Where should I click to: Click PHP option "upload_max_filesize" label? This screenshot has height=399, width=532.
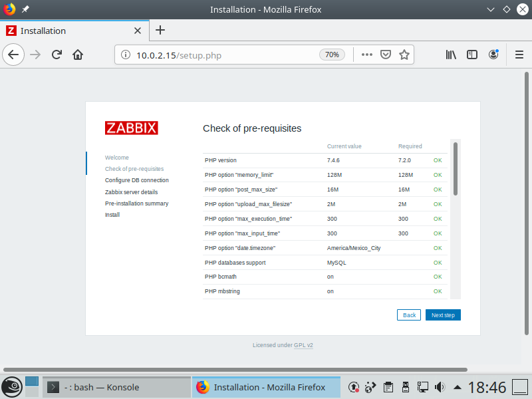click(x=248, y=204)
